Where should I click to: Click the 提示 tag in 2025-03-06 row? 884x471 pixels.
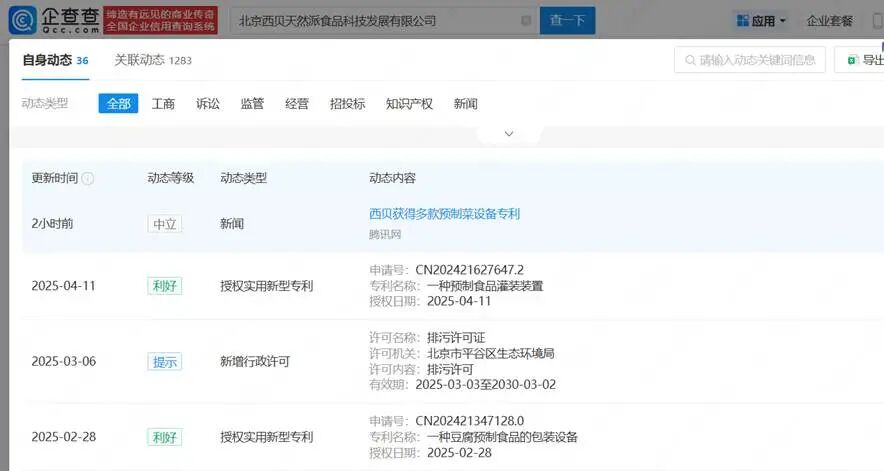[x=165, y=362]
